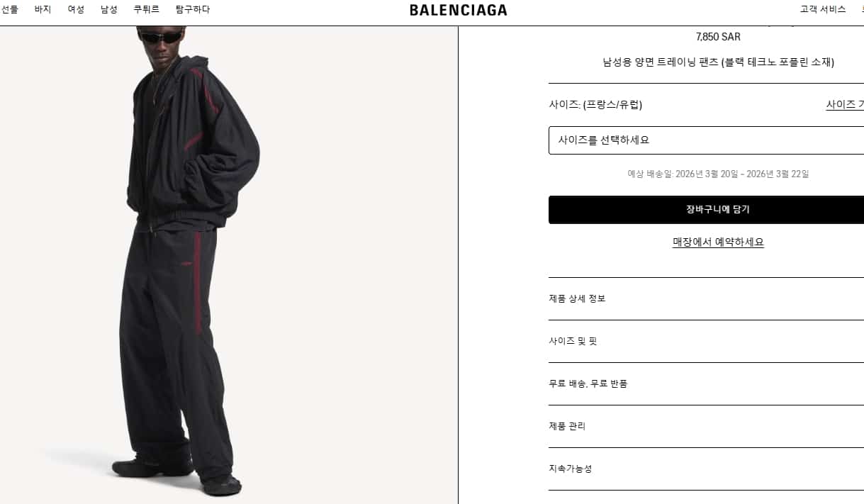Open the 사이즈를 선택하세요 dropdown

(x=706, y=140)
